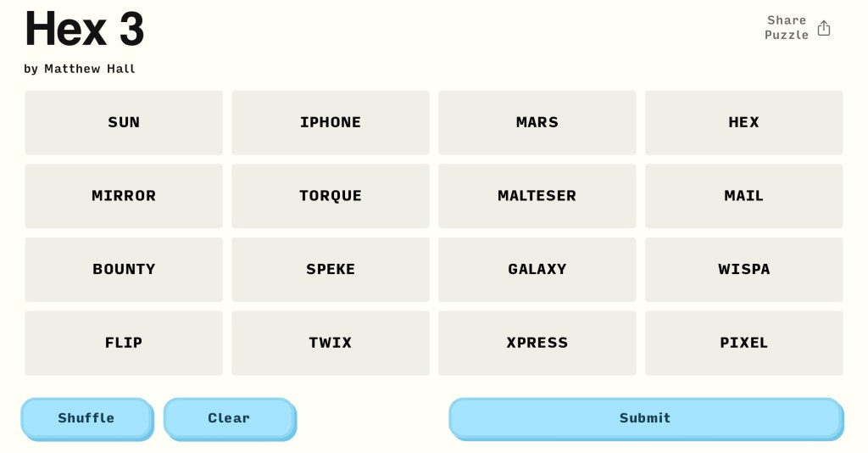The width and height of the screenshot is (868, 453).
Task: Pick the TWIX word tile
Action: coord(331,343)
